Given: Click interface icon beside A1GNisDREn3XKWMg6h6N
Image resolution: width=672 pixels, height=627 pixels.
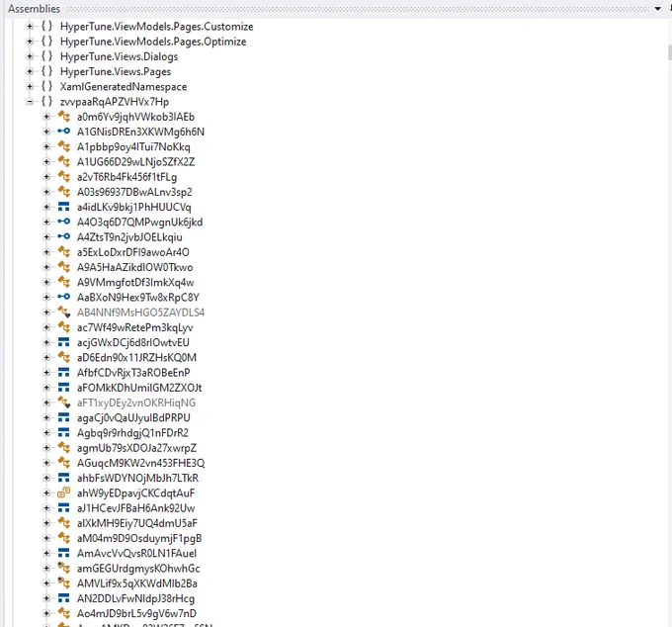Looking at the screenshot, I should point(63,132).
